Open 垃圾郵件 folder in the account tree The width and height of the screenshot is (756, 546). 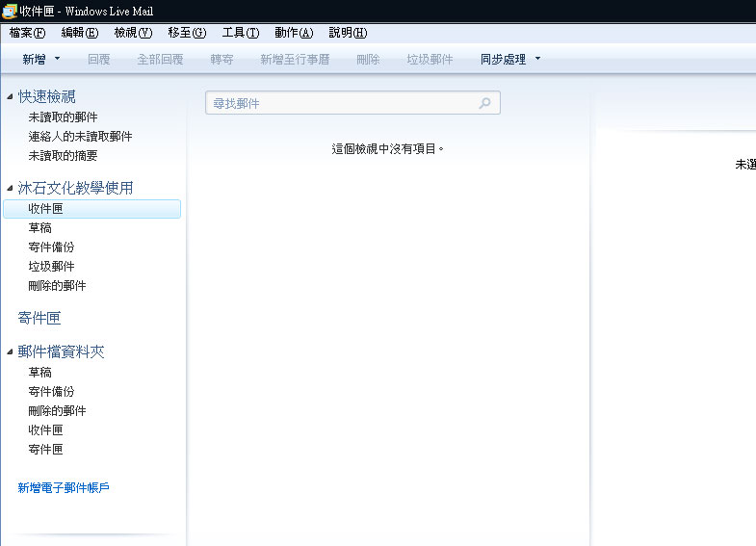(51, 267)
